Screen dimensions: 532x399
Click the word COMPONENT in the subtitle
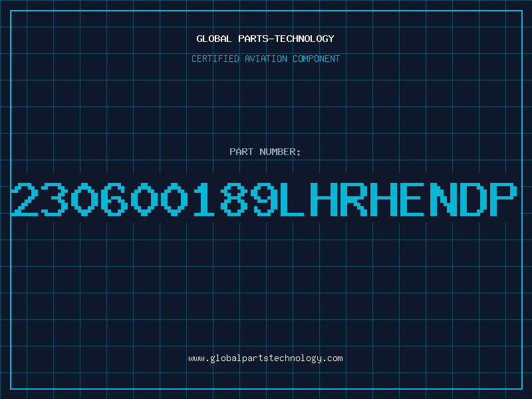(x=317, y=59)
